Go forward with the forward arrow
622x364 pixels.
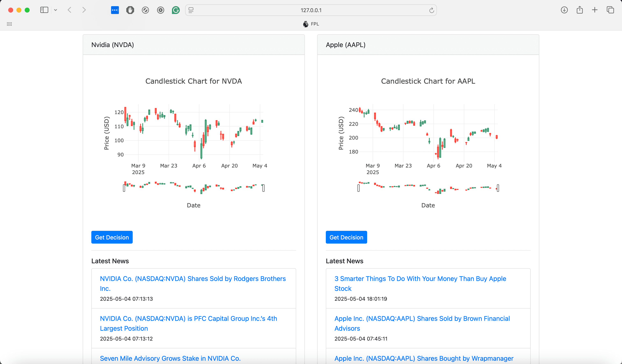[x=84, y=10]
